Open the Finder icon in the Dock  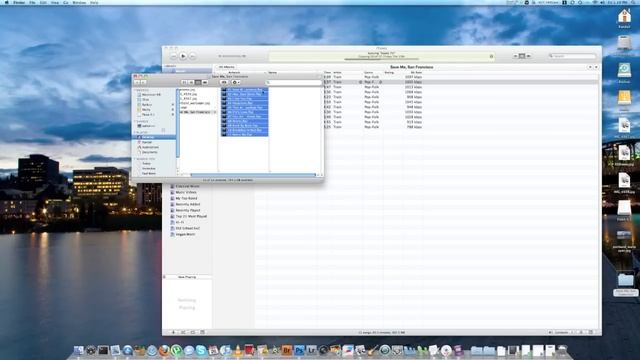[x=78, y=350]
